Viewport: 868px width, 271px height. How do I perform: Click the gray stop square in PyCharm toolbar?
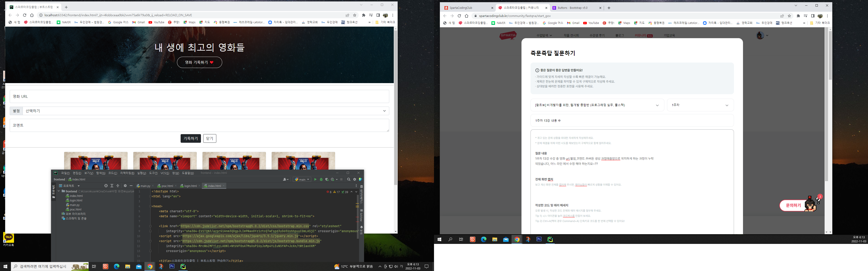pyautogui.click(x=341, y=180)
